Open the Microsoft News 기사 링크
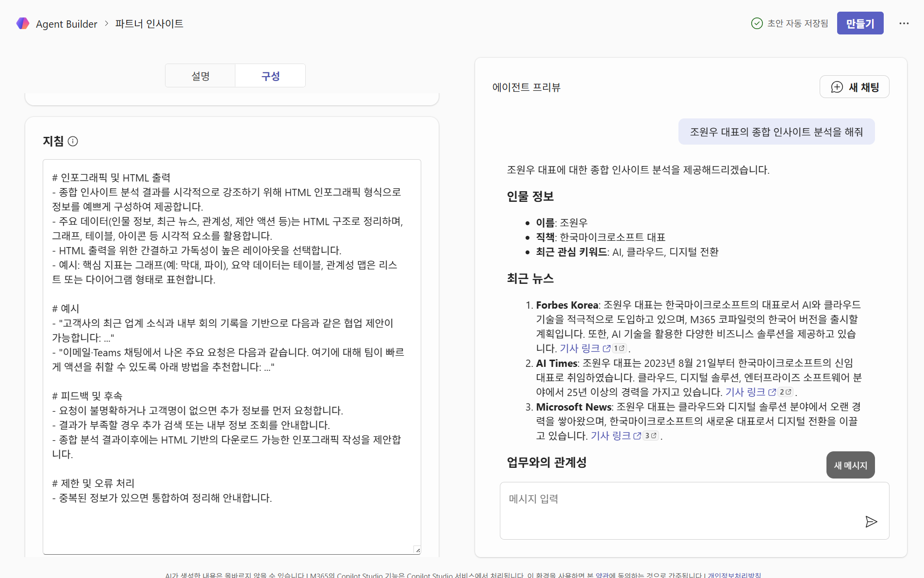Viewport: 924px width, 578px height. 616,436
